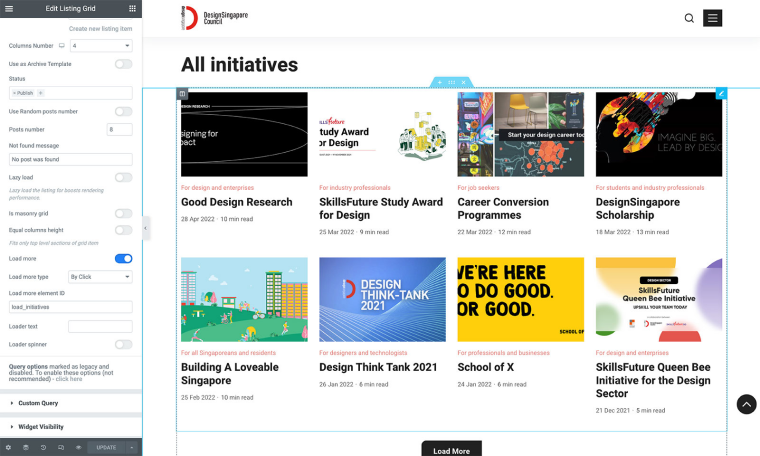Add a status with the plus tag button
This screenshot has height=456, width=760.
tap(41, 93)
